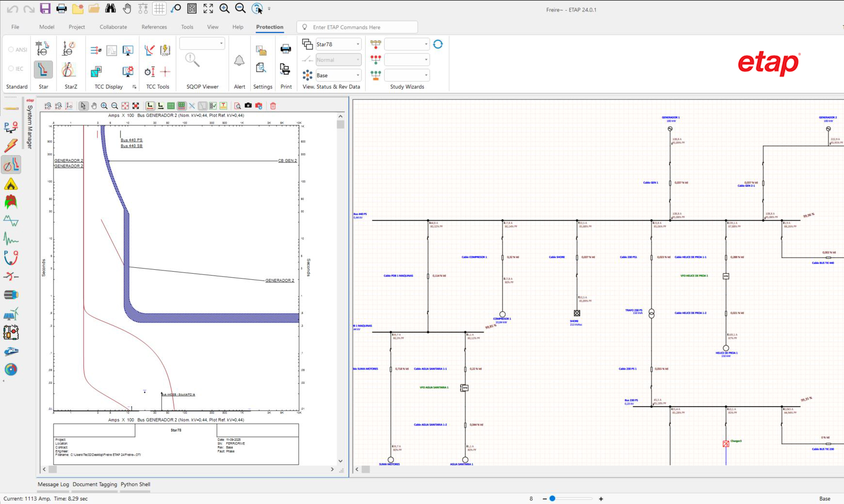Image resolution: width=844 pixels, height=504 pixels.
Task: Click the Alert bell icon
Action: 239,61
